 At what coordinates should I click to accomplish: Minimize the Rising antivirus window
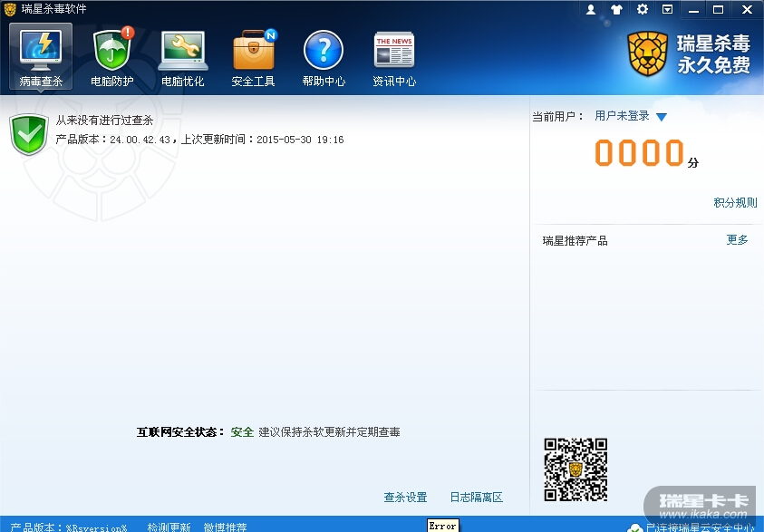coord(693,9)
